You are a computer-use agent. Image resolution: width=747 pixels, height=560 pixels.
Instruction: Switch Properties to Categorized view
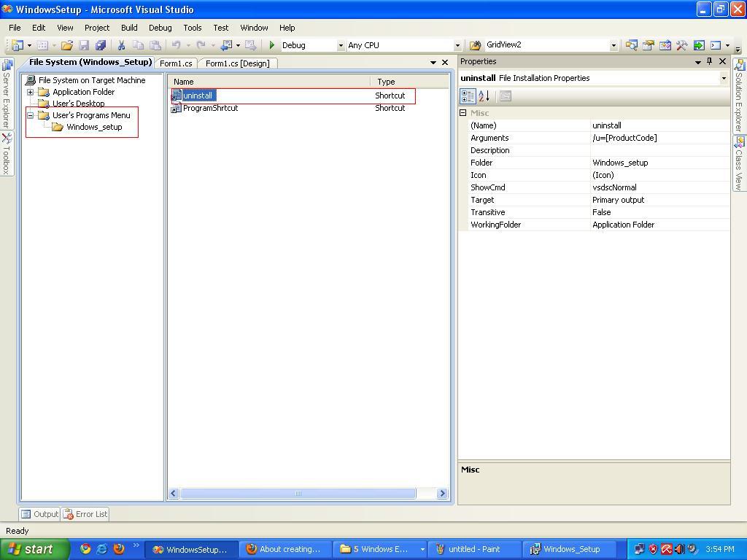[468, 96]
